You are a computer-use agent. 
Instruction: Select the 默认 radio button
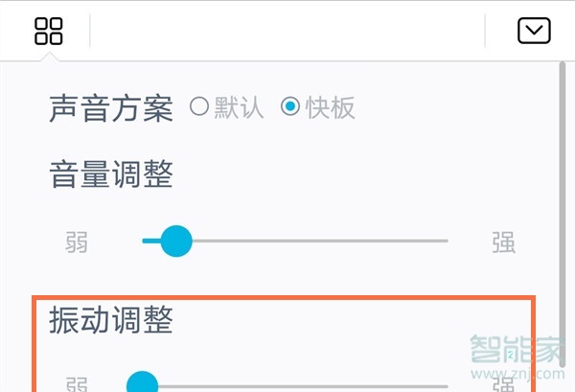coord(199,106)
